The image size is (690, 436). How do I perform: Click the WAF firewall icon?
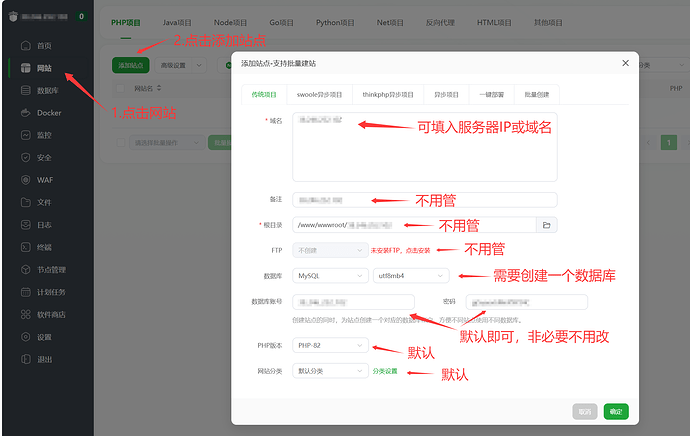pyautogui.click(x=24, y=180)
